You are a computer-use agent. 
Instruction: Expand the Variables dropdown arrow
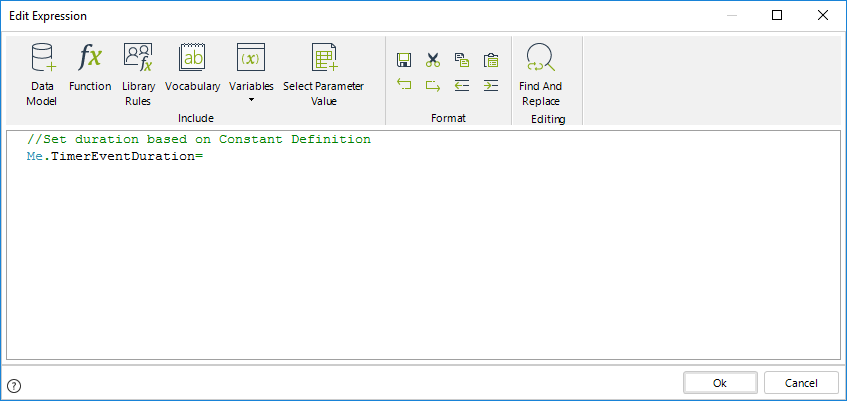(x=251, y=100)
